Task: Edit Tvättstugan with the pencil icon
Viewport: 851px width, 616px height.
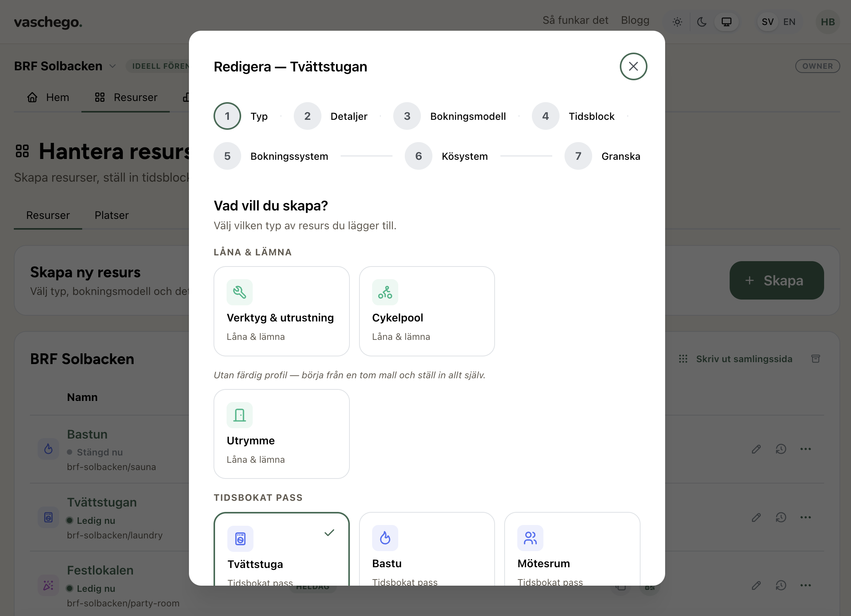Action: click(x=757, y=517)
